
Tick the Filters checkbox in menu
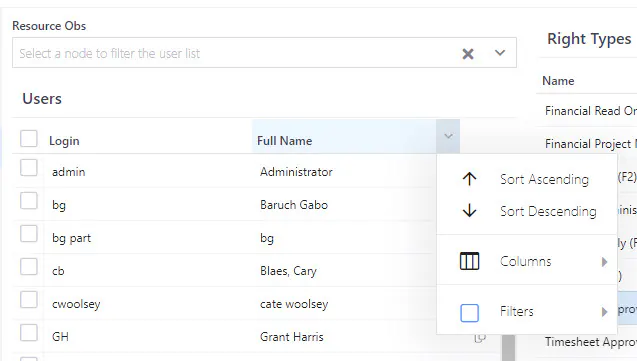click(x=469, y=313)
